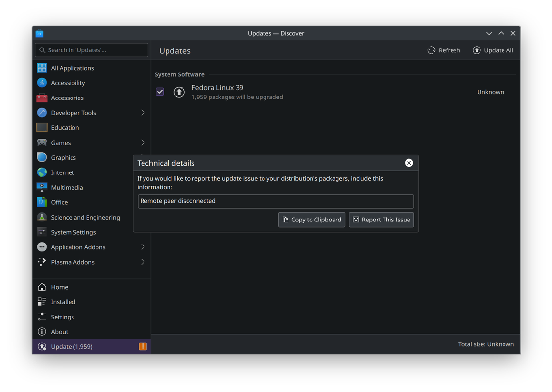The height and width of the screenshot is (392, 552).
Task: Click the About info icon
Action: 42,332
